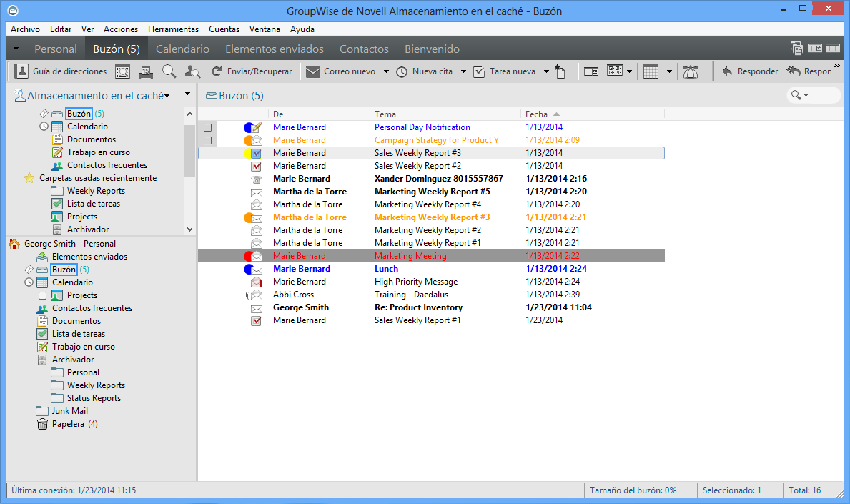Screen dimensions: 850x504
Task: Switch to the Elementos enviados tab
Action: pyautogui.click(x=275, y=49)
